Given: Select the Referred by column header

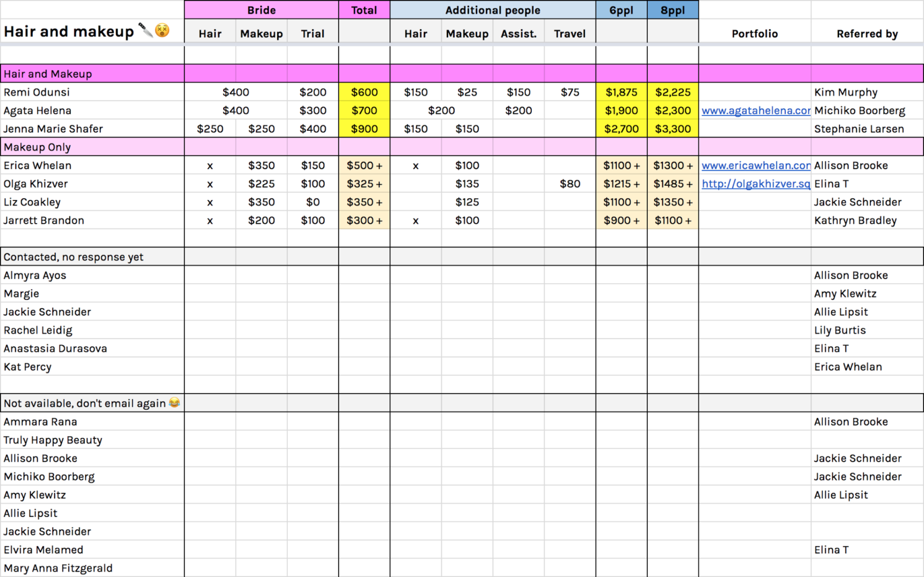Looking at the screenshot, I should 867,34.
